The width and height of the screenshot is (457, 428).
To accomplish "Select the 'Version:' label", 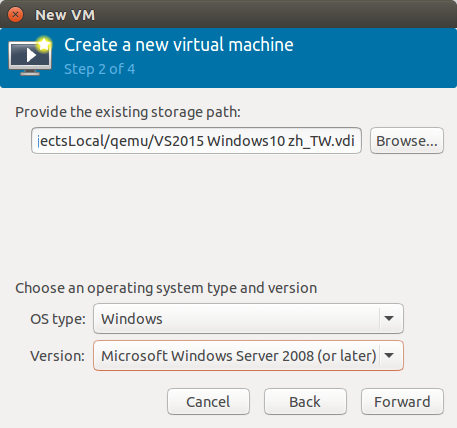I will [58, 356].
